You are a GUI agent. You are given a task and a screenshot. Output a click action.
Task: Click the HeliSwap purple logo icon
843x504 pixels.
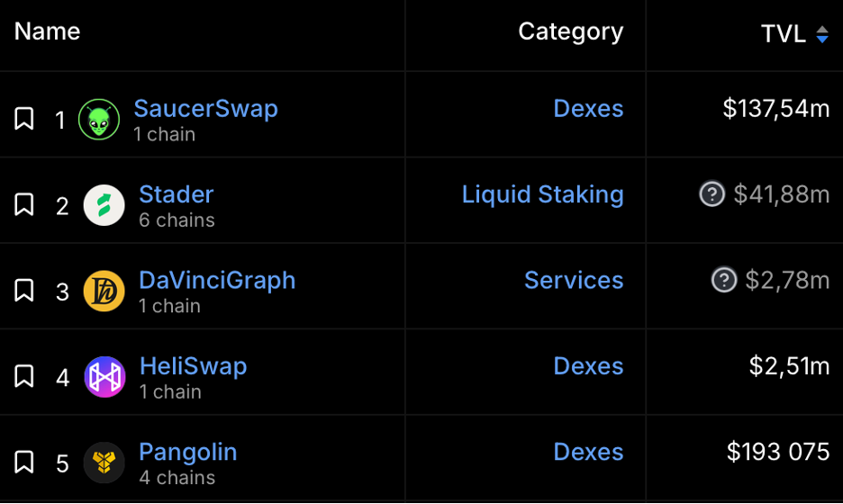point(104,377)
